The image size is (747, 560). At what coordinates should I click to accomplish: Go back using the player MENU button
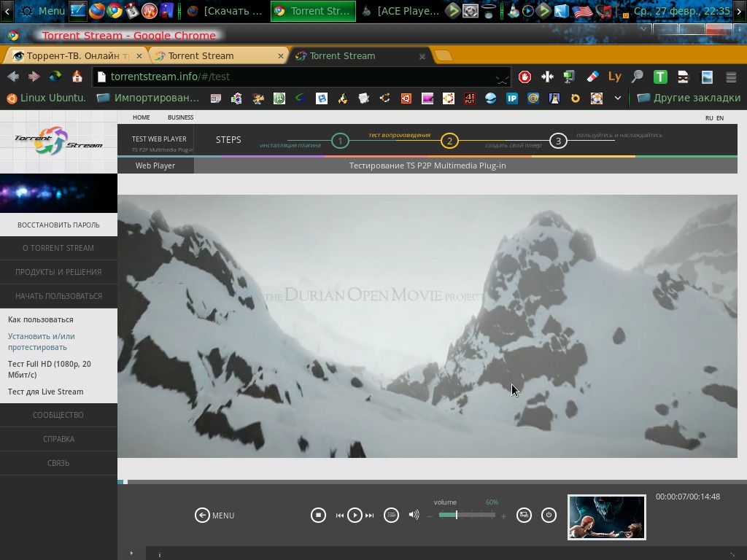click(214, 516)
